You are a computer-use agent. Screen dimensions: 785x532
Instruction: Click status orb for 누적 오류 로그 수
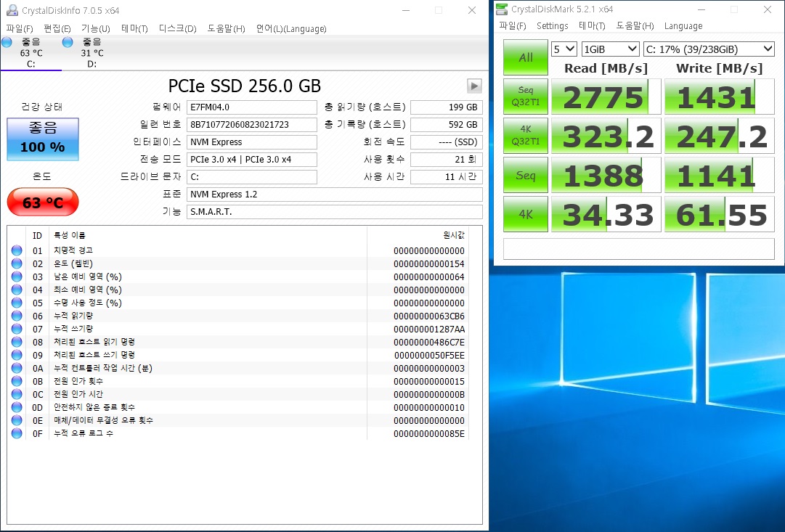click(x=17, y=433)
